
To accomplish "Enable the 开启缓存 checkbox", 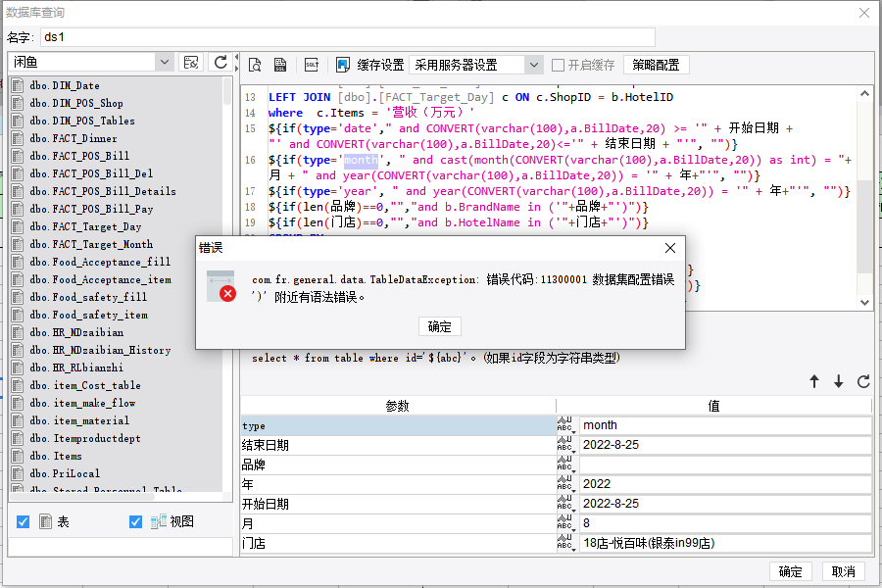I will click(x=558, y=66).
